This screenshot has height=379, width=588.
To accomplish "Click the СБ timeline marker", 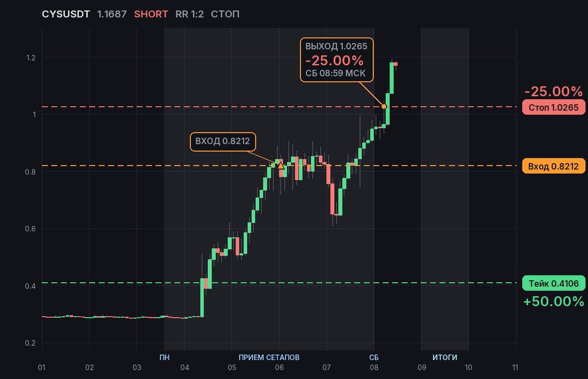I will (x=374, y=357).
